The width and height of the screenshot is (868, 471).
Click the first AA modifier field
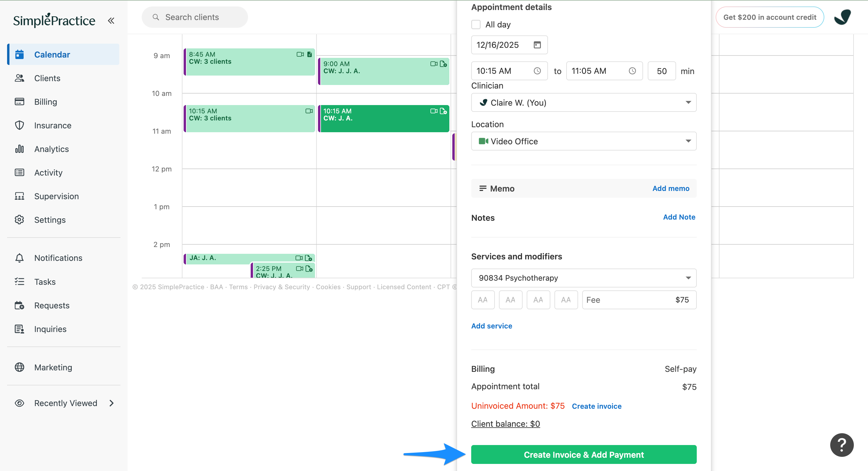pos(482,300)
